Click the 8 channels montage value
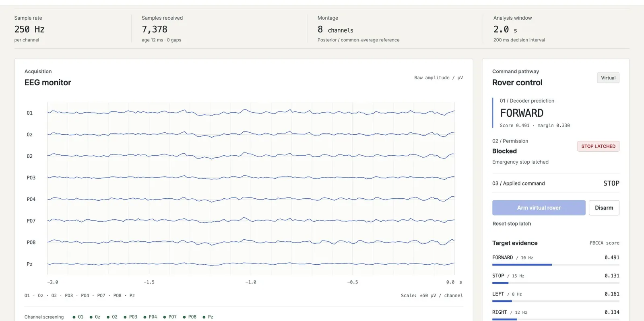Viewport: 644px width, 321px height. click(335, 29)
